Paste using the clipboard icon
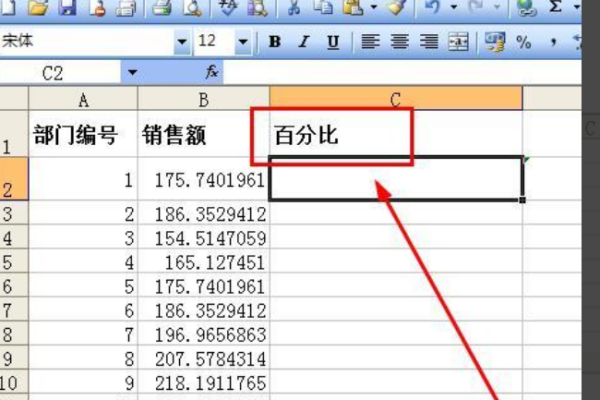Viewport: 600px width, 400px height. tap(353, 7)
